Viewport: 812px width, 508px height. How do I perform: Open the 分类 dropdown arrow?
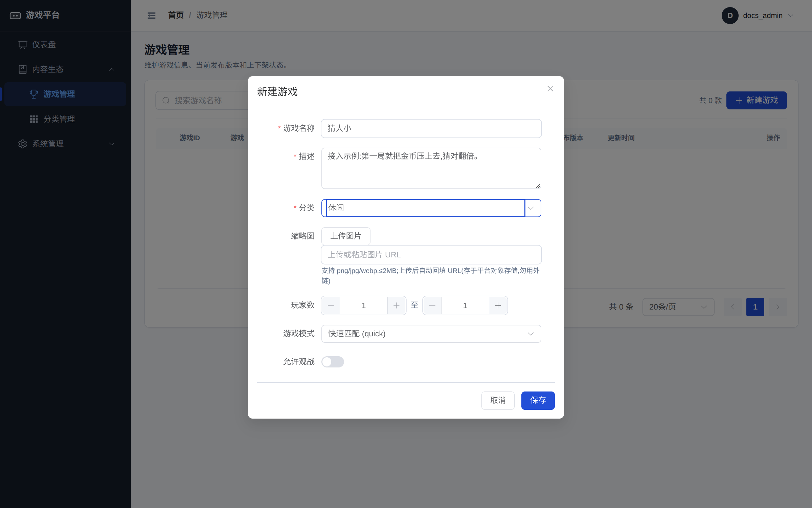(x=531, y=208)
